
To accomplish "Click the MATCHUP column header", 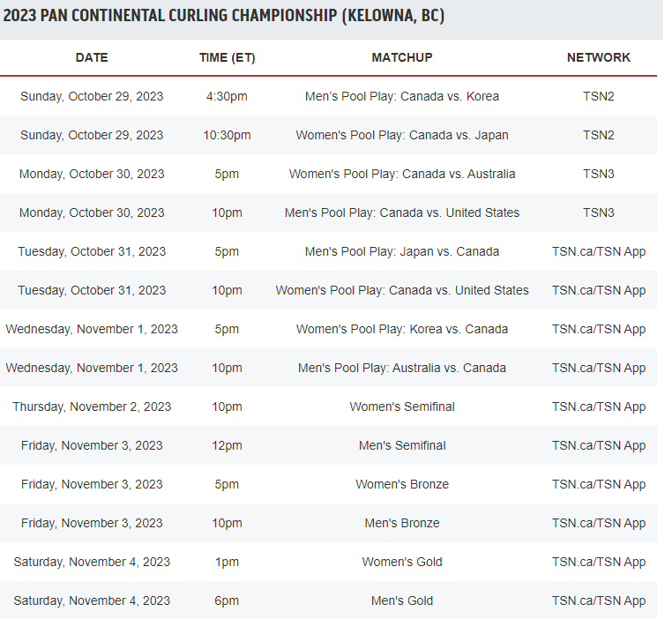I will 402,57.
